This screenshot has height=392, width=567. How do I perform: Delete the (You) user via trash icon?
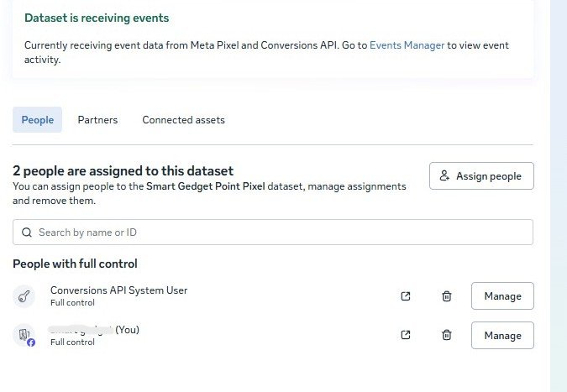tap(447, 335)
